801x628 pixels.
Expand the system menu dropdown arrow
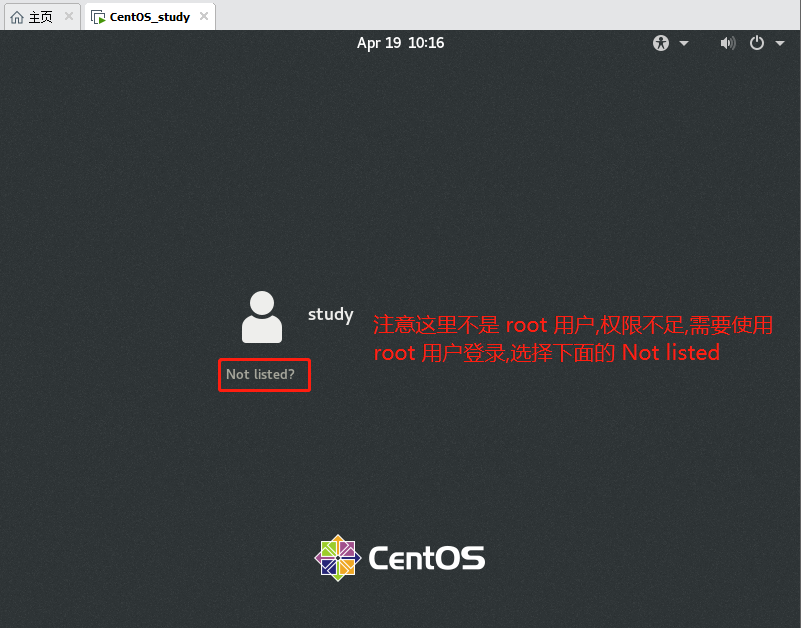point(779,43)
